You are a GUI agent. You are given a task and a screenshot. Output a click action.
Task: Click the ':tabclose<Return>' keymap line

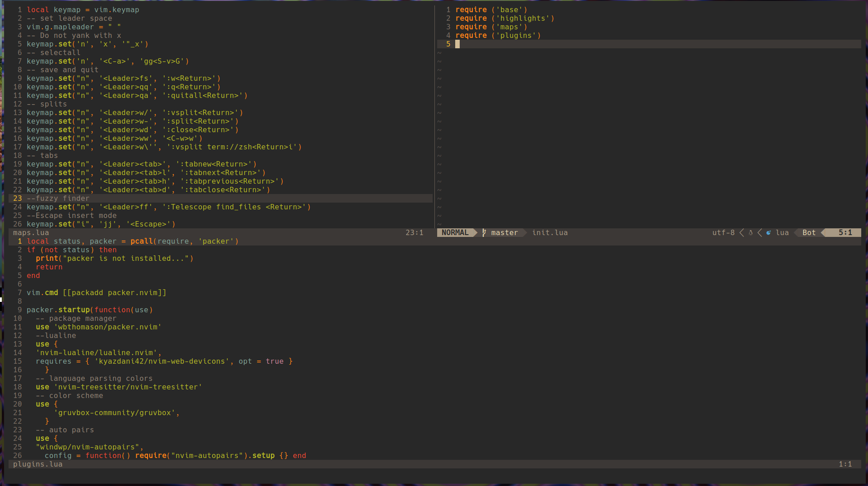pos(148,190)
